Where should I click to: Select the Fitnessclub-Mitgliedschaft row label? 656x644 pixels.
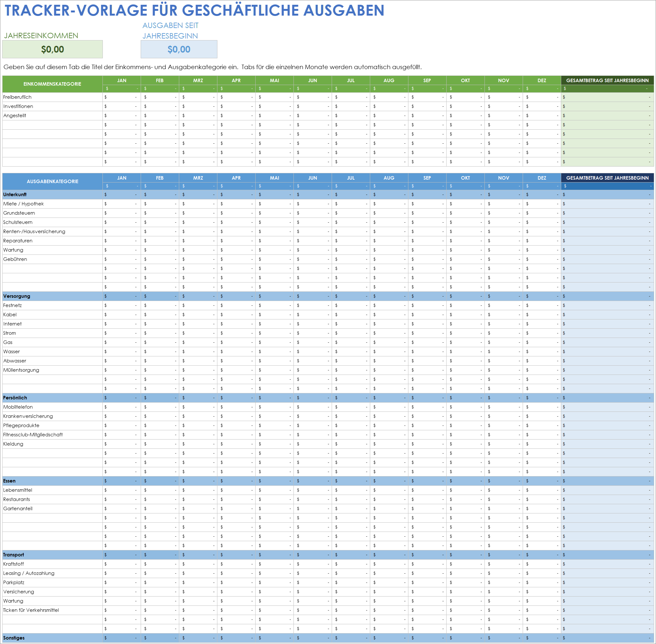click(53, 435)
